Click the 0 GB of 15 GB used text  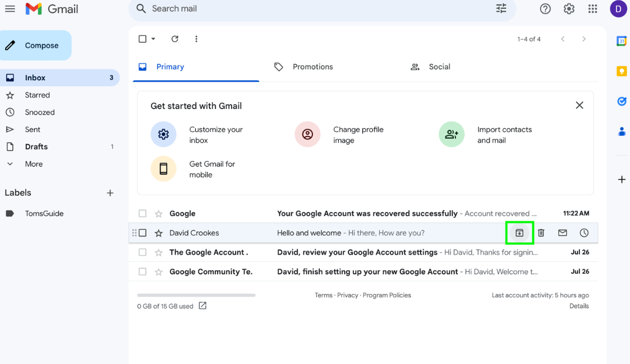[165, 306]
